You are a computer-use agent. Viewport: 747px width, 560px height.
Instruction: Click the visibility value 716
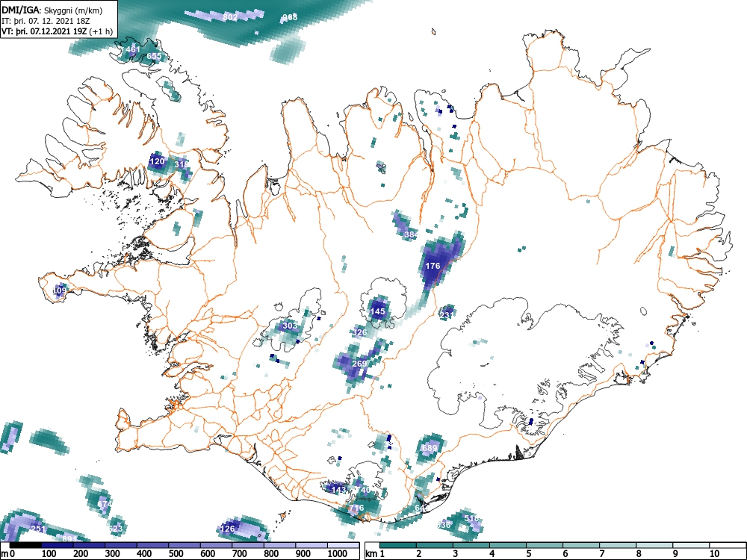(356, 508)
